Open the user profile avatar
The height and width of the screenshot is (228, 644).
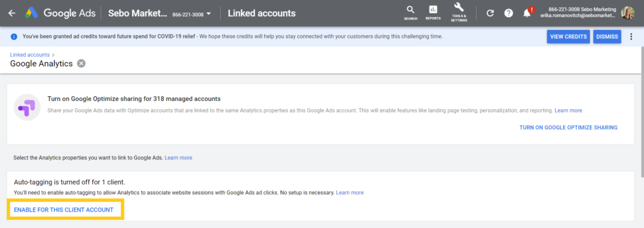628,13
